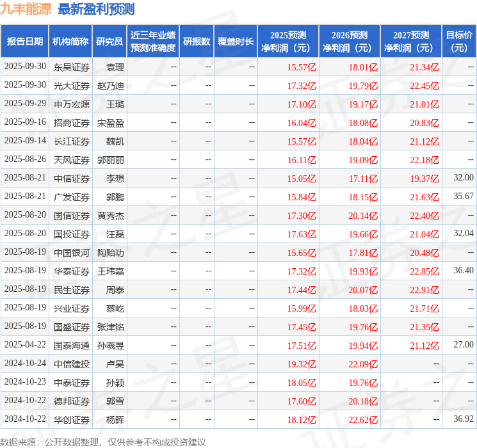Click the 近三年业绩预测准确度 column header
477x448 pixels.
click(152, 42)
